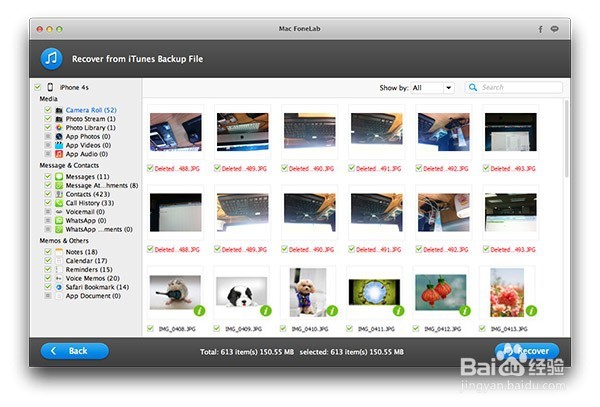The image size is (600, 407).
Task: Toggle the Safari Bookmark checkbox
Action: click(48, 287)
